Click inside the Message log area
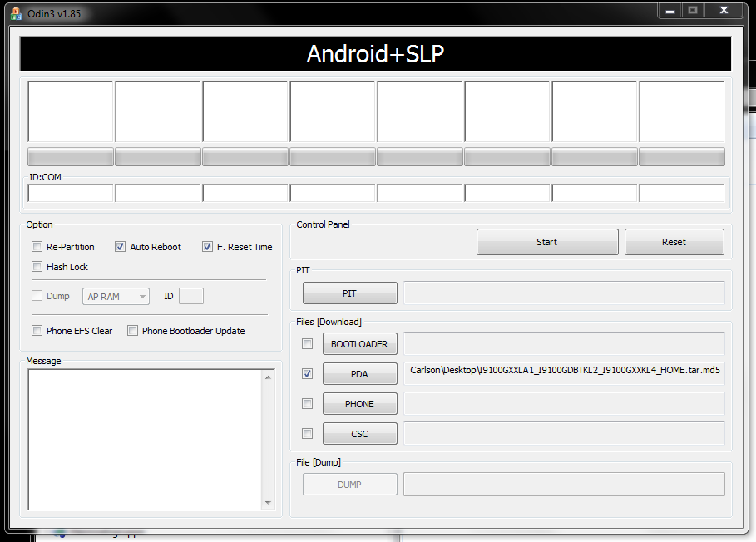 pos(146,440)
